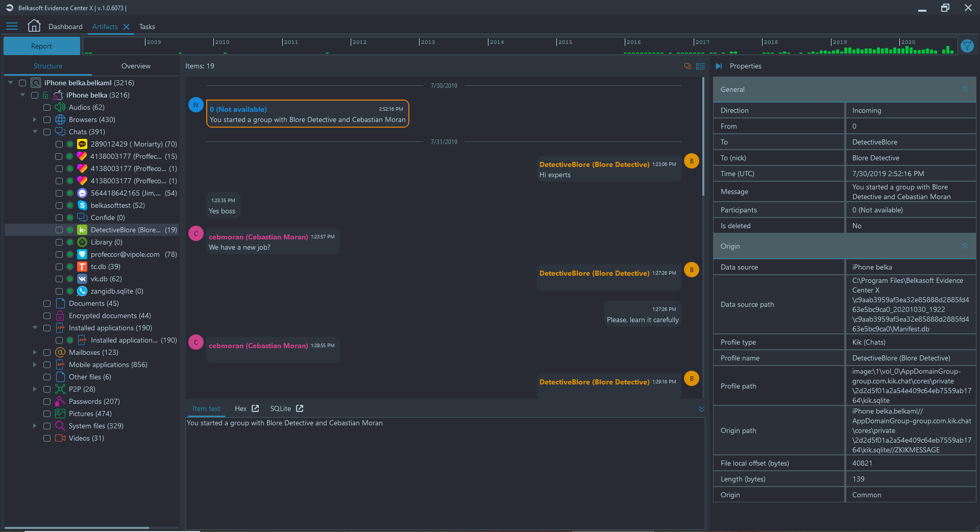Switch to chat view icon above message list

point(688,66)
